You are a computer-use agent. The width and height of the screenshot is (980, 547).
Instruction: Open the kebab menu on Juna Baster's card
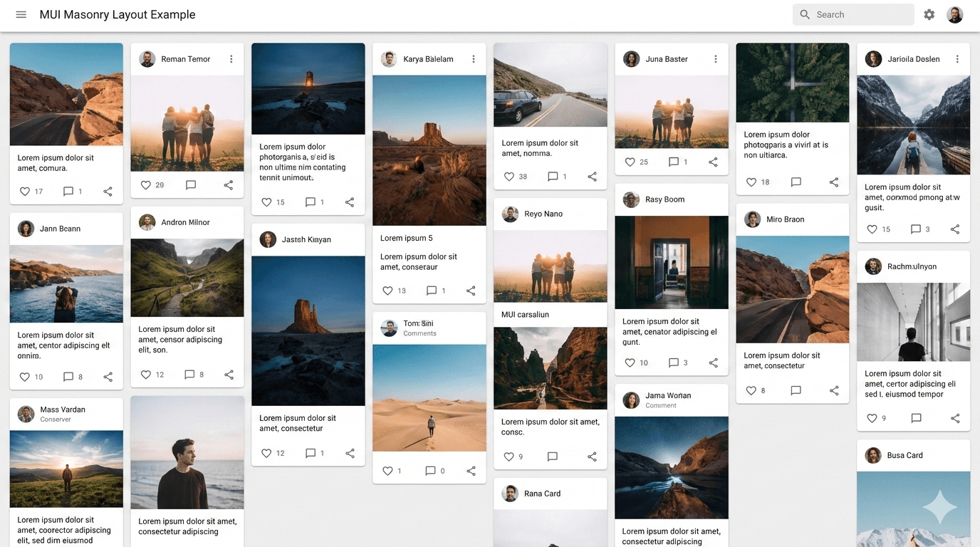(x=716, y=59)
